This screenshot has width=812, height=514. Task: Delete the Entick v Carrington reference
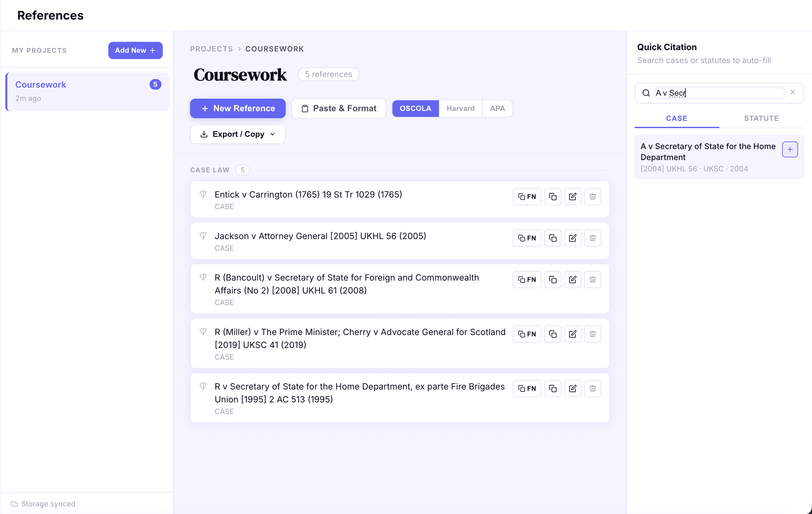tap(592, 197)
